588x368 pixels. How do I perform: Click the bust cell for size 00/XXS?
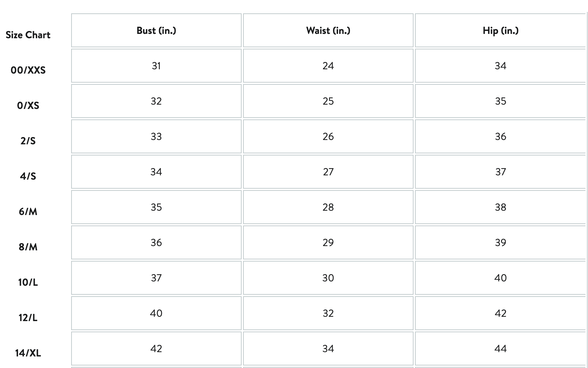(156, 66)
